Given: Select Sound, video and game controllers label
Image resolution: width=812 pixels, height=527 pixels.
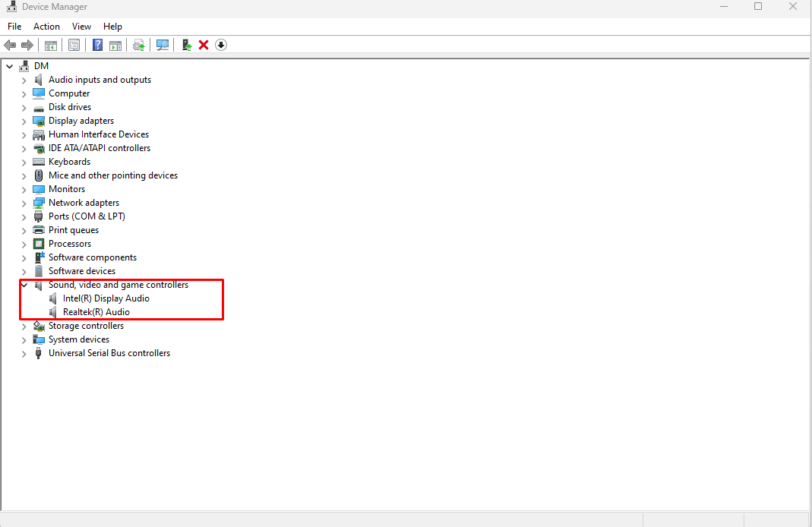Looking at the screenshot, I should pos(118,285).
